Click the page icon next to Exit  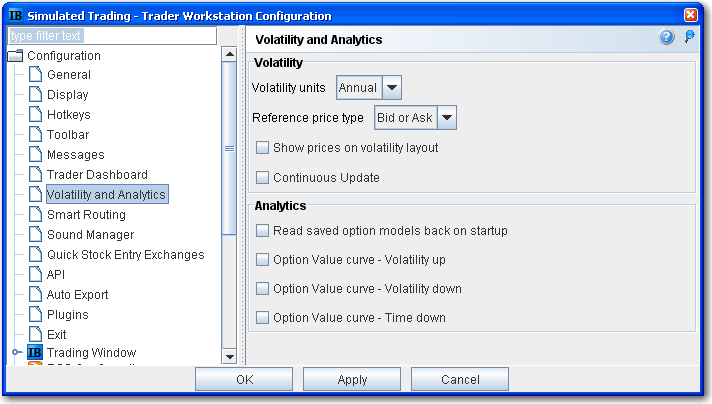(35, 334)
